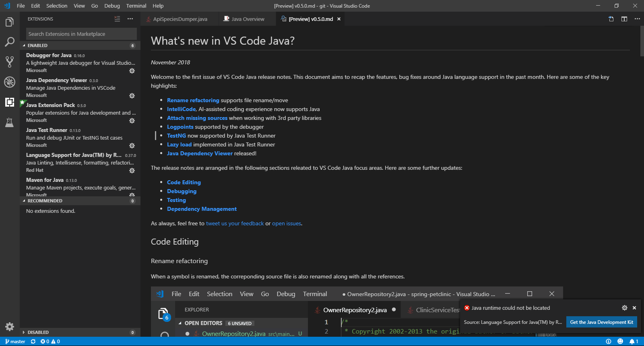Viewport: 644px width, 346px height.
Task: Jump to the Debugging section link
Action: click(x=182, y=191)
